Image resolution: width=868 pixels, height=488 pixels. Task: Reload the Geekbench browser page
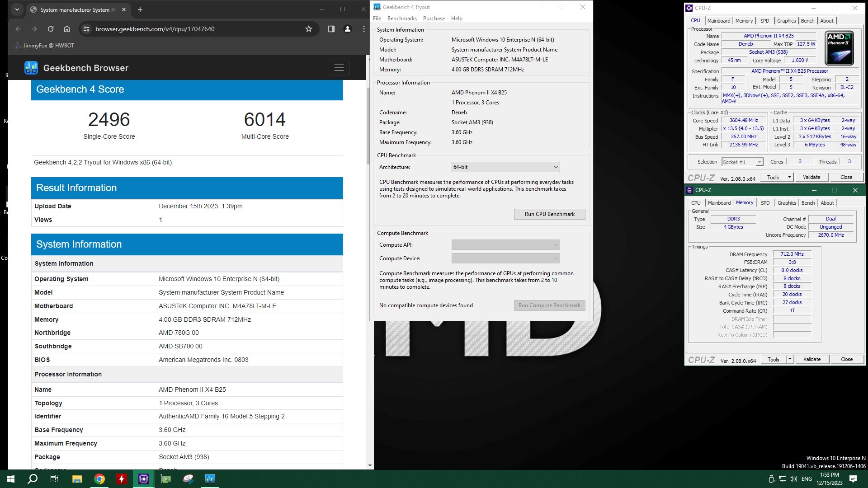tap(51, 29)
